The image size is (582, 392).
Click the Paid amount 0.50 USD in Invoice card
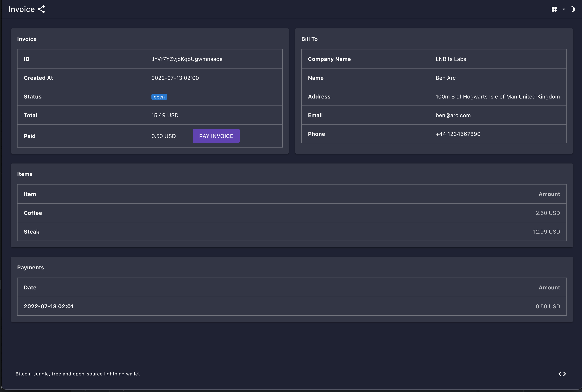[164, 136]
